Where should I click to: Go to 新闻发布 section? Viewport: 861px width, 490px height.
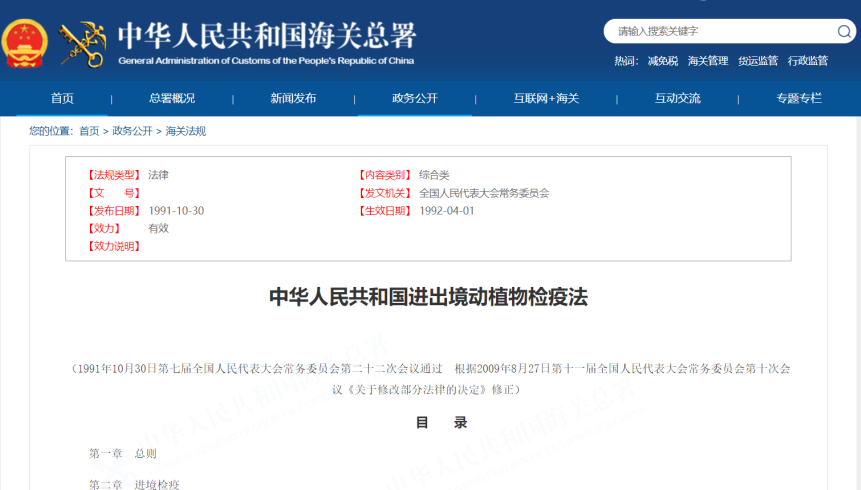[x=293, y=98]
